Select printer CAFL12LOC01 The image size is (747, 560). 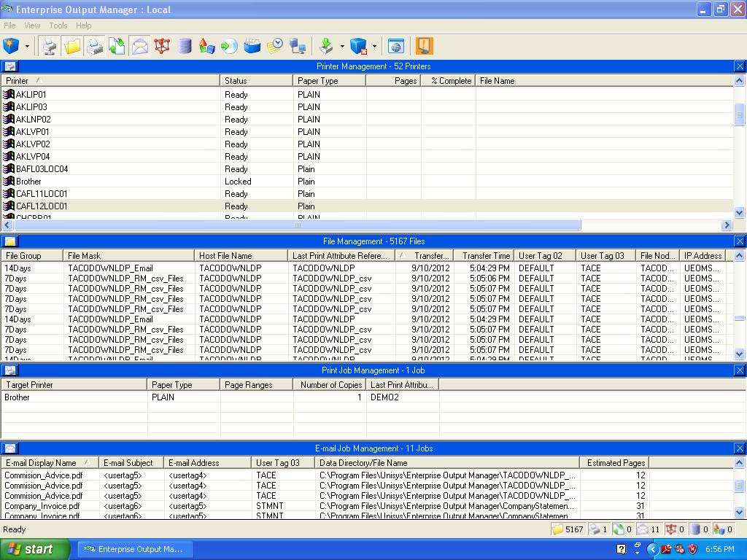[367, 206]
